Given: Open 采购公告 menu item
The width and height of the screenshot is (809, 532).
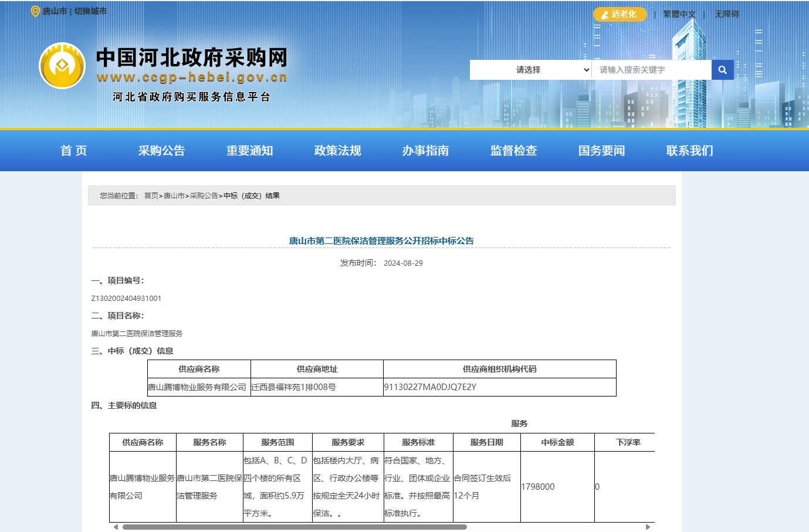Looking at the screenshot, I should pos(161,151).
